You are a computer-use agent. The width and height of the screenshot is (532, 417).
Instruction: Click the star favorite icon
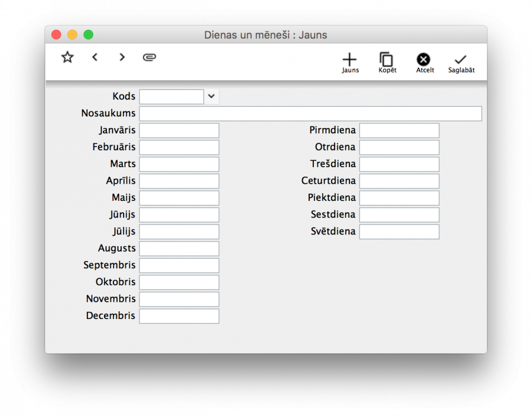click(67, 57)
